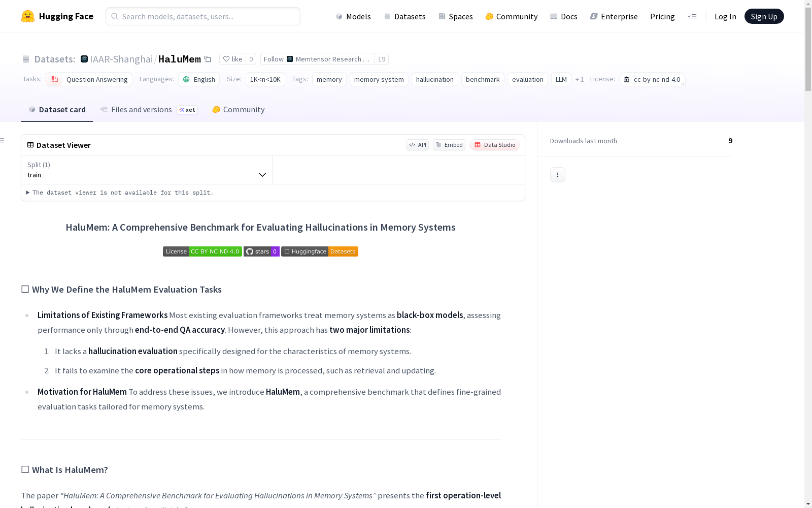Click the 1K<n<10K size tag
The width and height of the screenshot is (812, 508).
pos(265,79)
